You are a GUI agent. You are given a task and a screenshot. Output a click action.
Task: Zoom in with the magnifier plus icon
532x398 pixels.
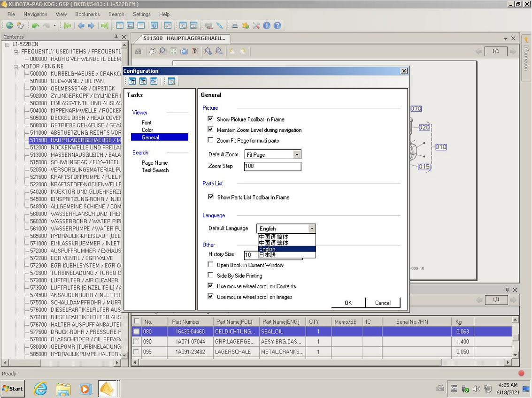pos(208,51)
